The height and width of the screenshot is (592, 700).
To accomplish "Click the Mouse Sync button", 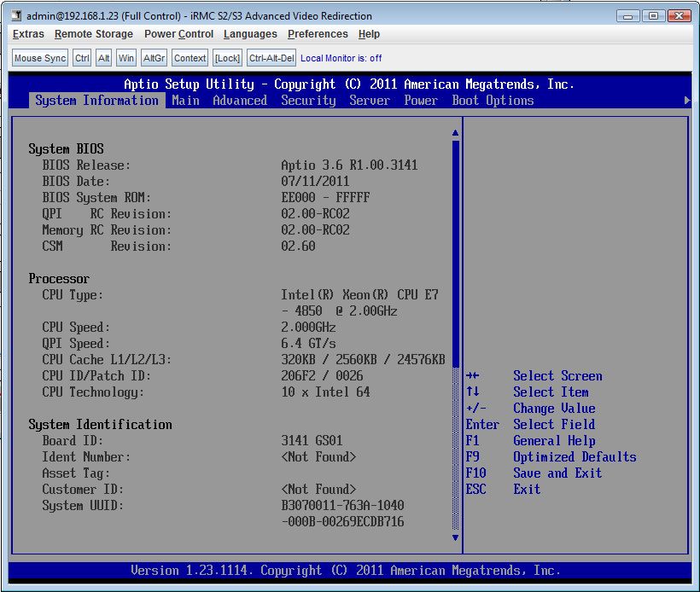I will [40, 58].
